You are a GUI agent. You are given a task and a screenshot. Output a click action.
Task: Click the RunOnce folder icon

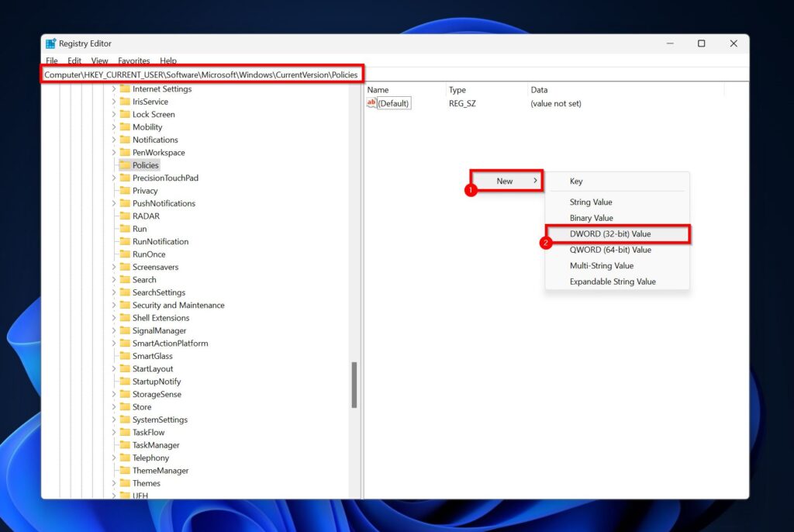pyautogui.click(x=124, y=254)
